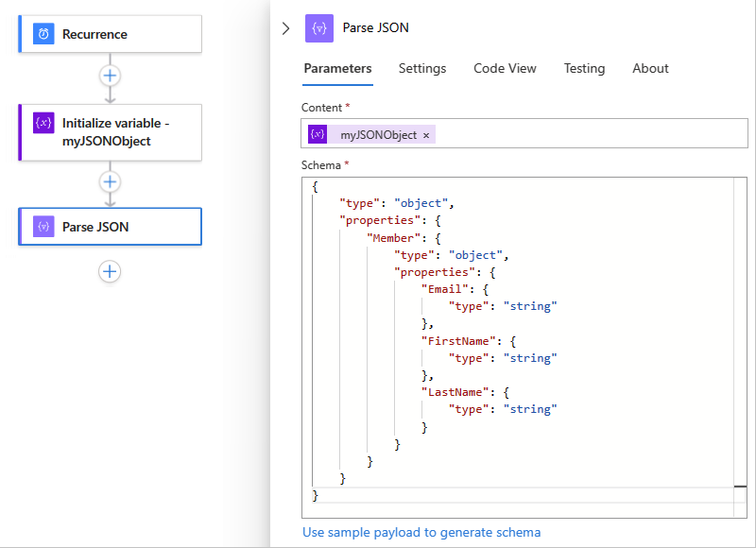Click the Parse JSON step icon in flow
Screen dimensions: 756x548
pyautogui.click(x=43, y=227)
